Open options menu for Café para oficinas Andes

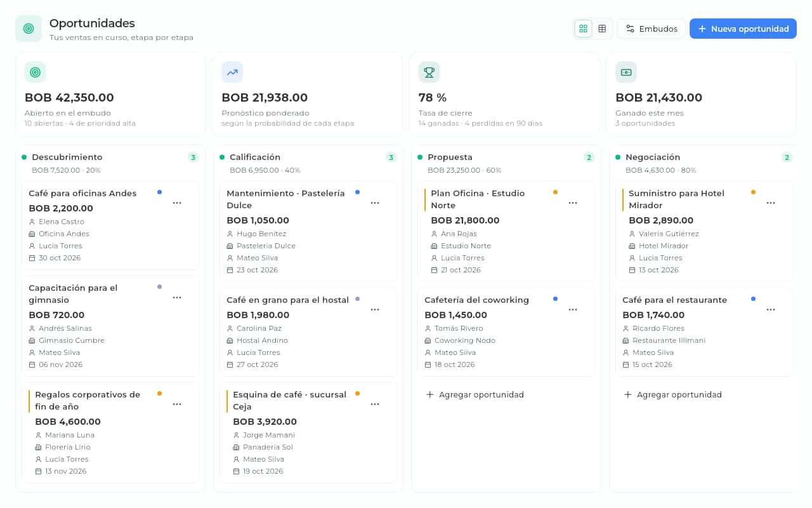coord(177,203)
